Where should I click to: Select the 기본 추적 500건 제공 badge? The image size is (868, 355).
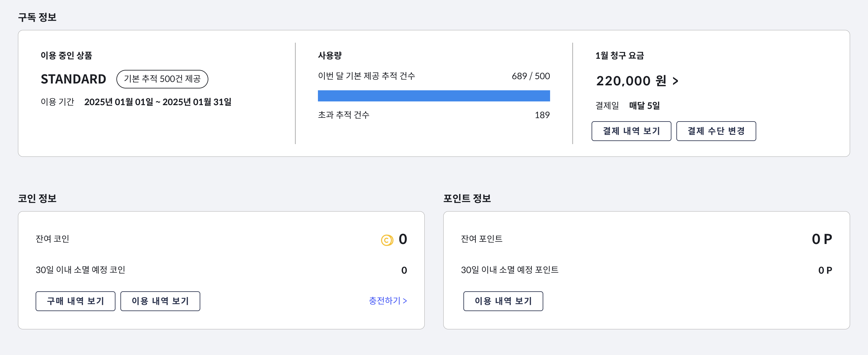pyautogui.click(x=163, y=79)
